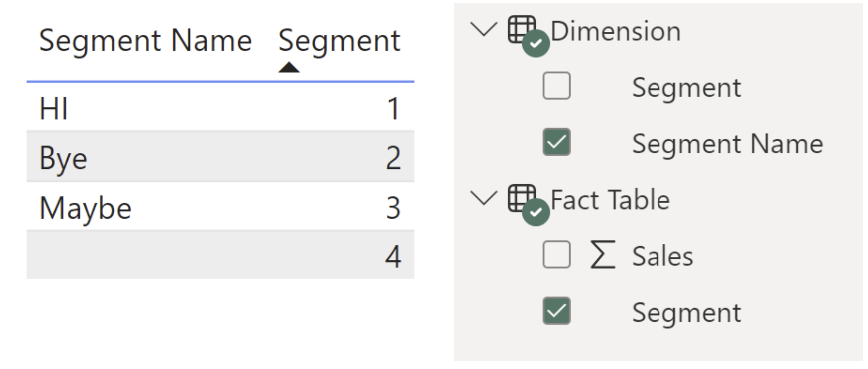Click the Fact Table table icon
This screenshot has height=369, width=868.
[x=522, y=199]
